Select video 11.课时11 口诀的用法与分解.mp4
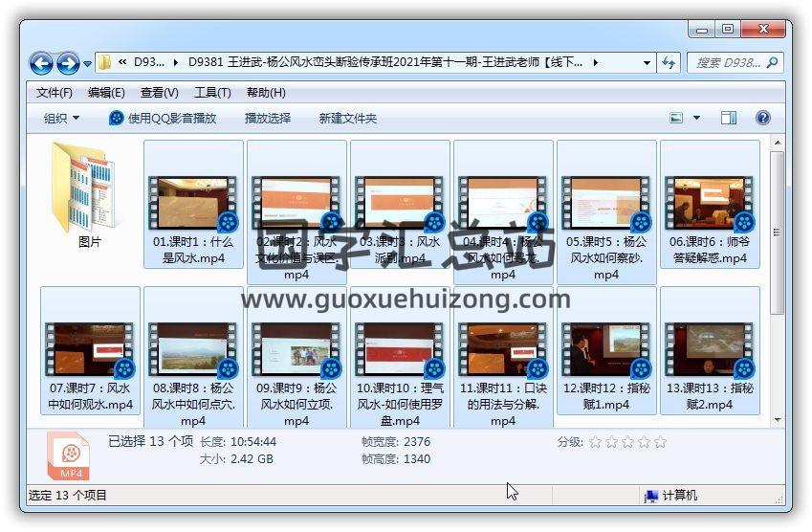812x532 pixels. click(x=503, y=358)
